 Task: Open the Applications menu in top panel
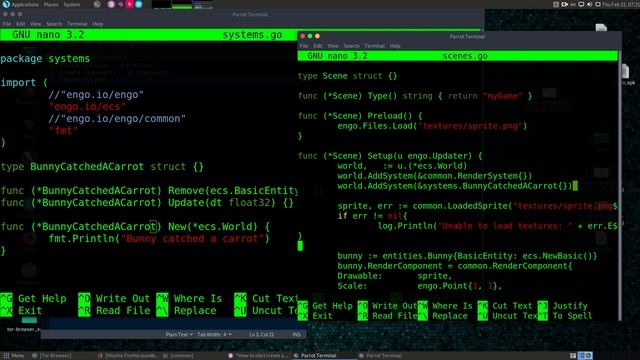coord(24,4)
